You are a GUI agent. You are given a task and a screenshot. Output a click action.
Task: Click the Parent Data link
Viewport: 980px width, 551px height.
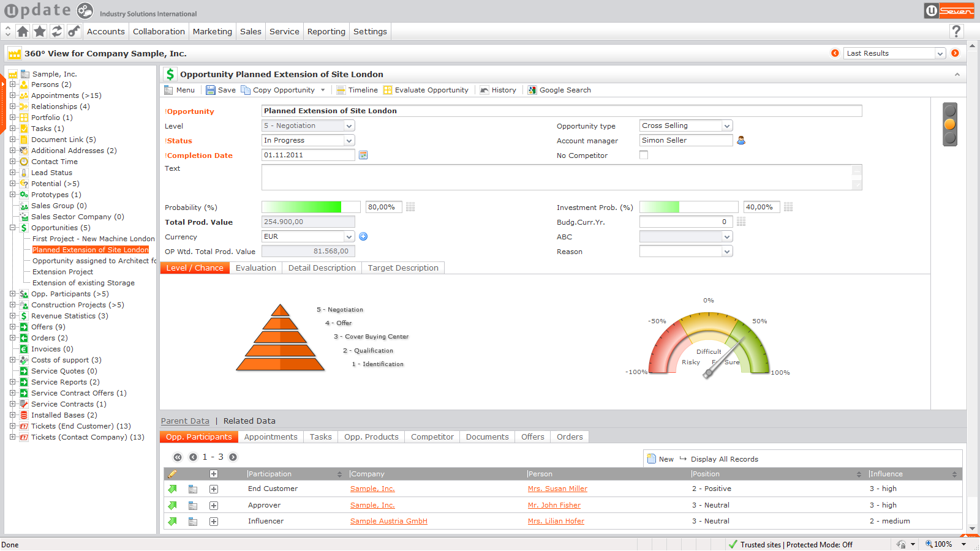coord(185,421)
